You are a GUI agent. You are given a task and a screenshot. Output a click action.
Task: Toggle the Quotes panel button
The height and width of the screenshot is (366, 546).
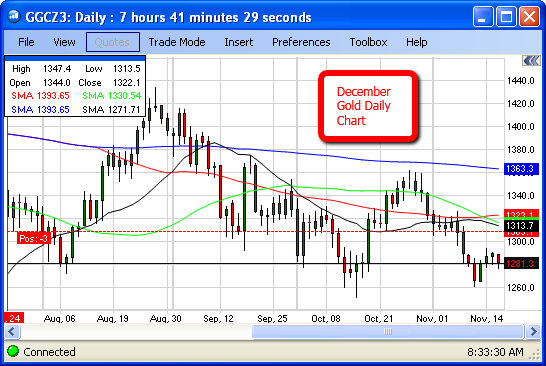tap(113, 42)
